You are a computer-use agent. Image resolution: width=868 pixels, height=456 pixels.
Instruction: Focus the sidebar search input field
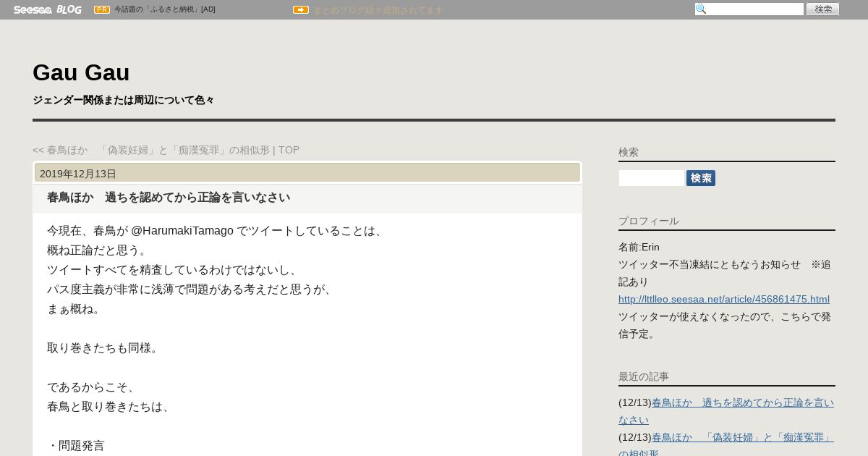pyautogui.click(x=651, y=178)
